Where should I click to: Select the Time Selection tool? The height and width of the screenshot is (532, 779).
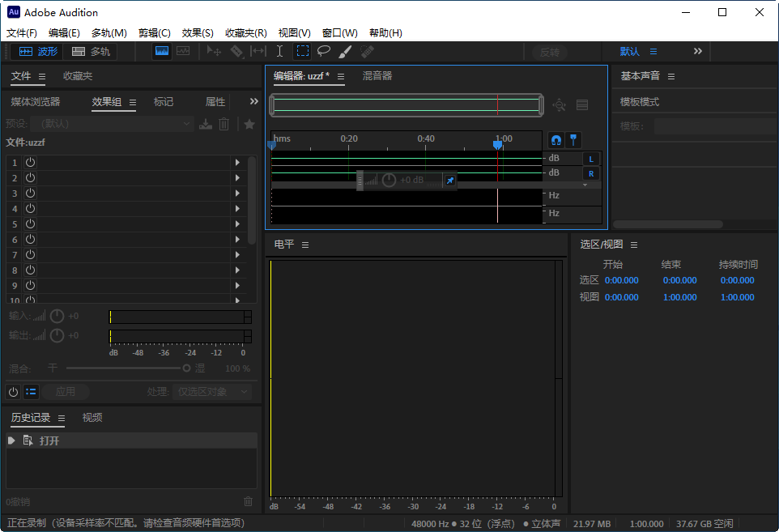click(x=279, y=51)
